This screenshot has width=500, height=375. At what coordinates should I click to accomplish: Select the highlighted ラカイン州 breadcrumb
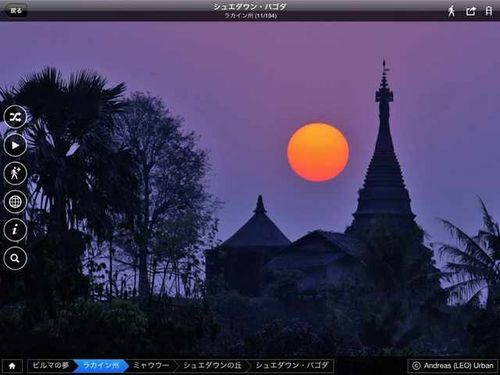101,366
